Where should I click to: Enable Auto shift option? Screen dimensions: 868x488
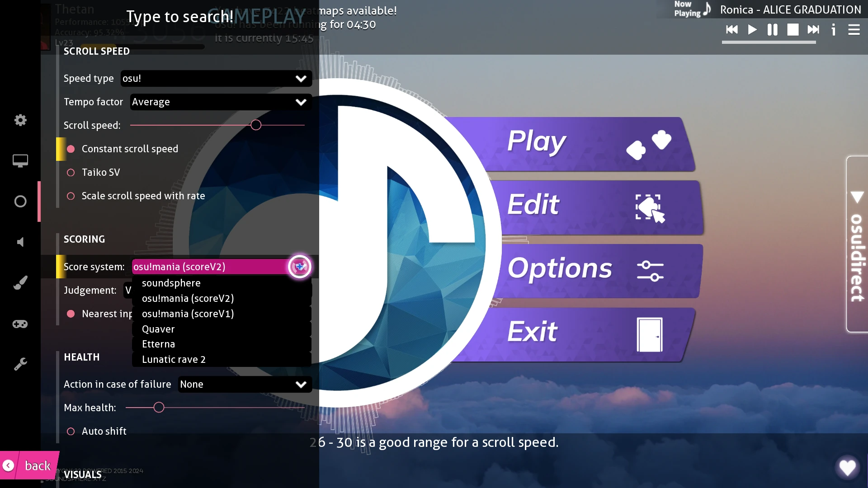coord(97,432)
